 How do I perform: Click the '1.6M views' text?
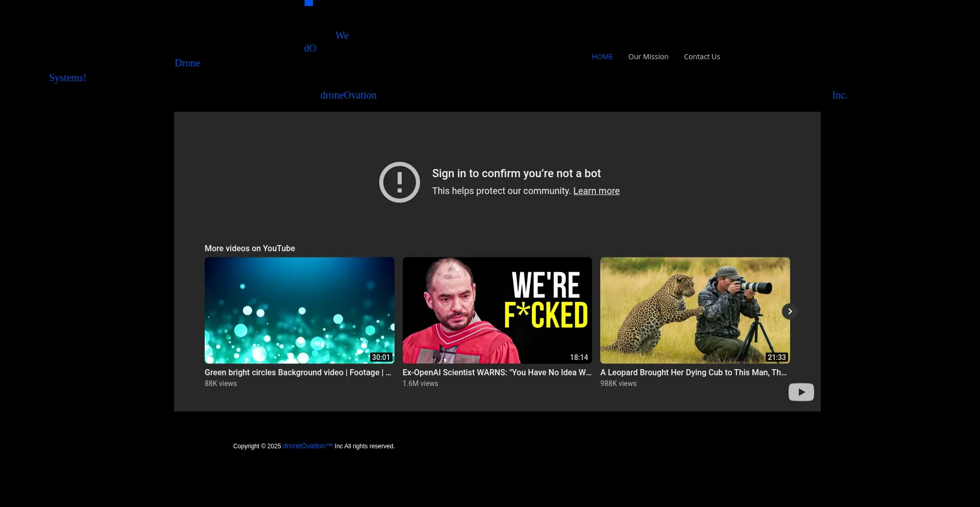click(420, 383)
